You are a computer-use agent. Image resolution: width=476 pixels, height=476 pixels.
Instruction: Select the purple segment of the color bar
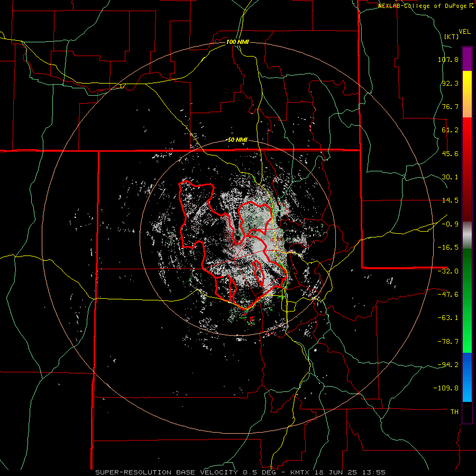point(467,59)
